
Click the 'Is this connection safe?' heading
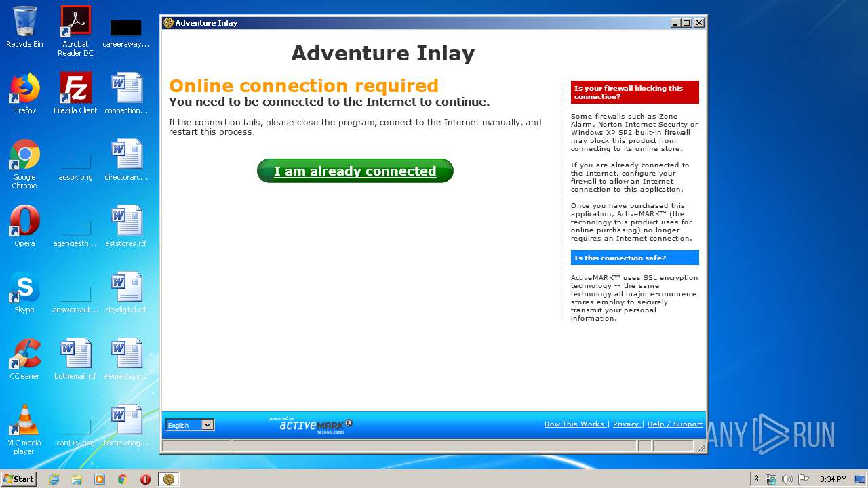(635, 258)
